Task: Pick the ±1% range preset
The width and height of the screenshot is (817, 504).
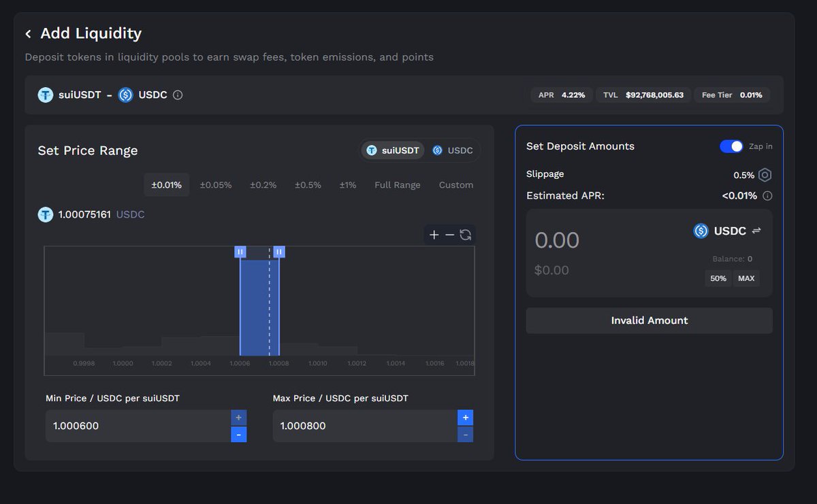Action: click(x=348, y=185)
